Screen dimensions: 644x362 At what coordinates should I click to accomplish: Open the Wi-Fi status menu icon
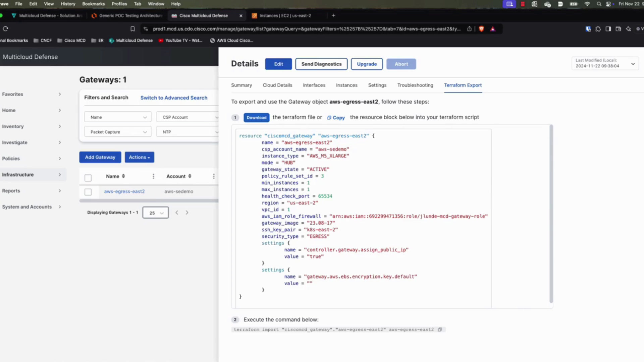pyautogui.click(x=587, y=4)
